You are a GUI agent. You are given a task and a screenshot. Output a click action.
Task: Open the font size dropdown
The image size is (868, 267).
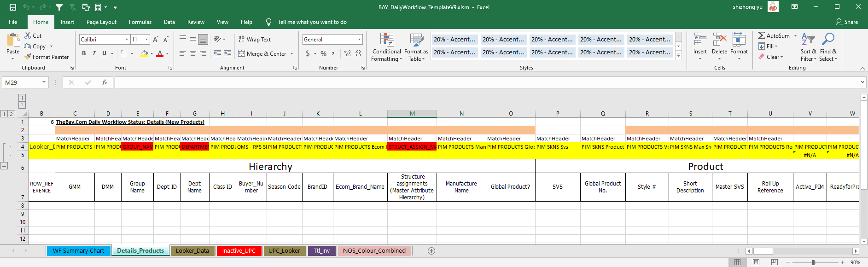click(146, 40)
